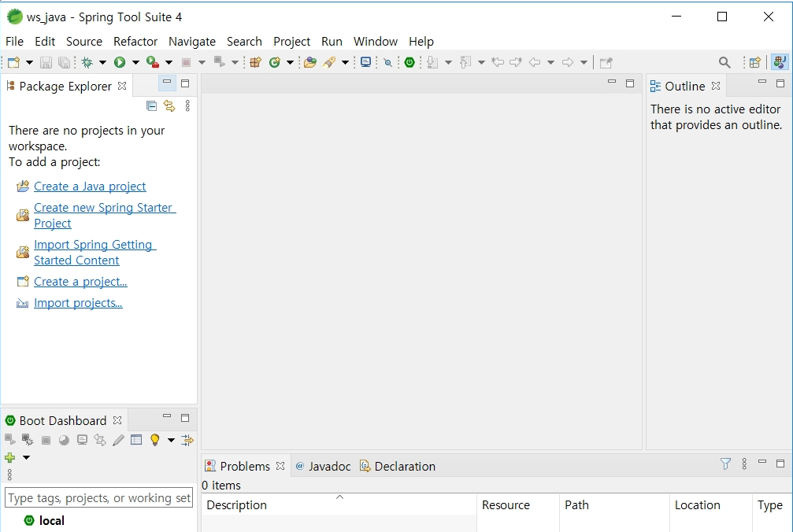Viewport: 793px width, 532px height.
Task: Open the File menu
Action: pos(14,42)
